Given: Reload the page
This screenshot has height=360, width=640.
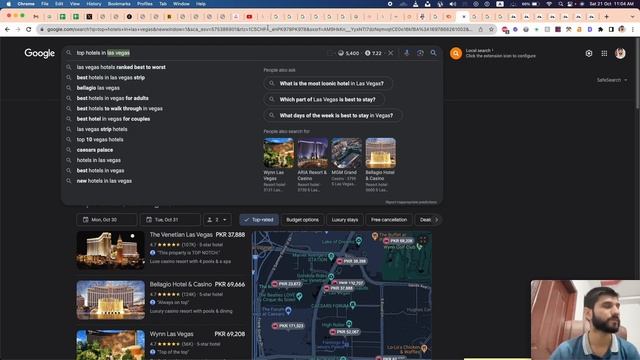Looking at the screenshot, I should (29, 29).
